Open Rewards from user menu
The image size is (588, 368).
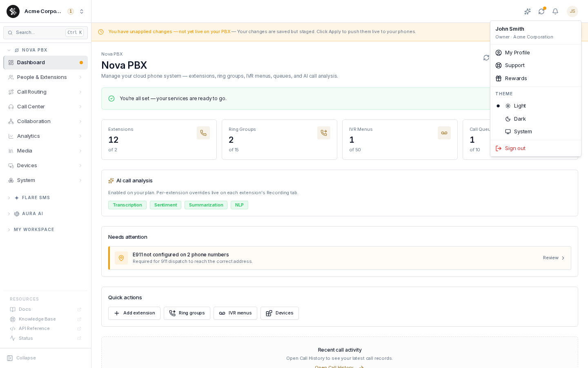click(536, 79)
